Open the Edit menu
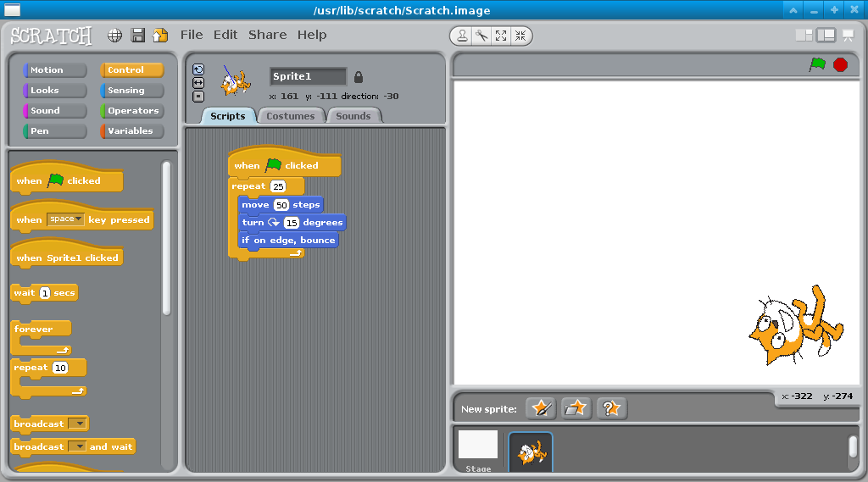 225,35
